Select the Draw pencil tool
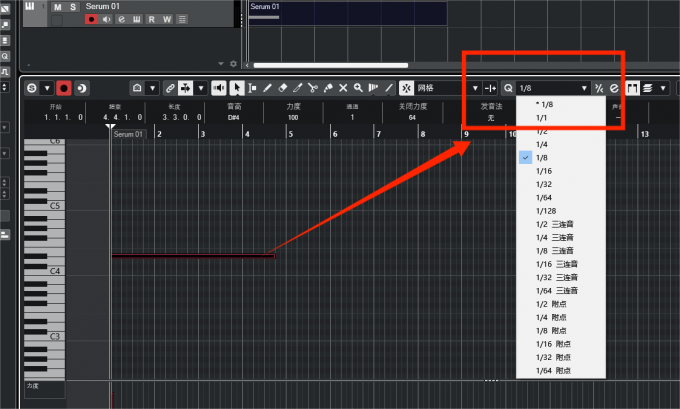Screen dimensions: 680x409 pos(267,88)
